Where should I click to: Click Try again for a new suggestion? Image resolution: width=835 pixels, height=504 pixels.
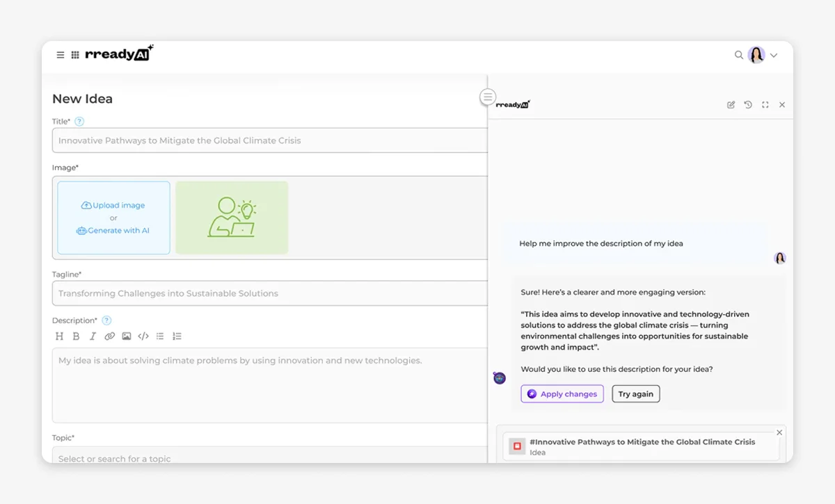click(635, 393)
